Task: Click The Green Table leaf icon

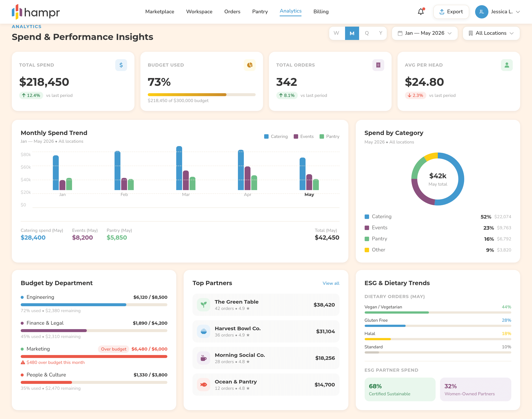Action: tap(203, 305)
